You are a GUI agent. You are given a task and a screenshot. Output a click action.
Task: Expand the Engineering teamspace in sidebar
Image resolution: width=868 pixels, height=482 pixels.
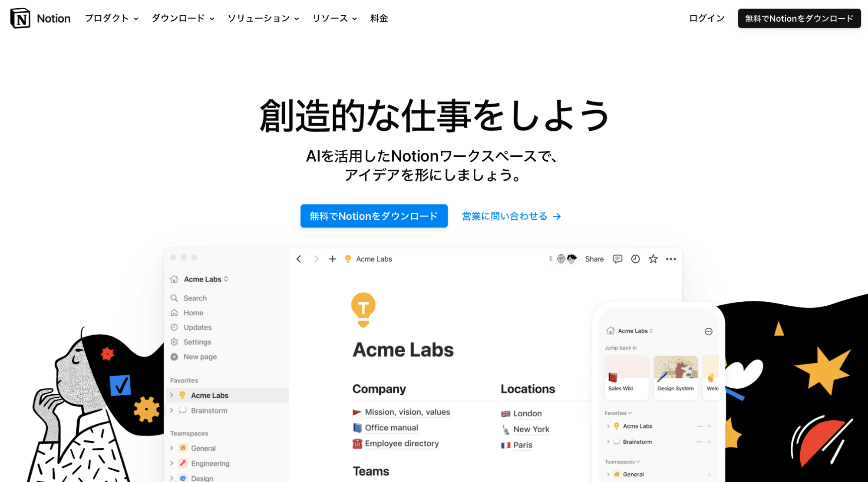[172, 463]
